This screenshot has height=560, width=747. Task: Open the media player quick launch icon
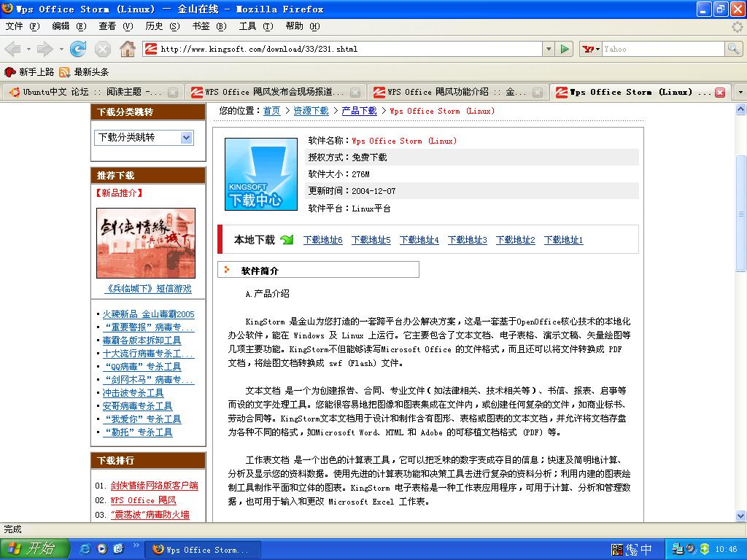[x=102, y=549]
